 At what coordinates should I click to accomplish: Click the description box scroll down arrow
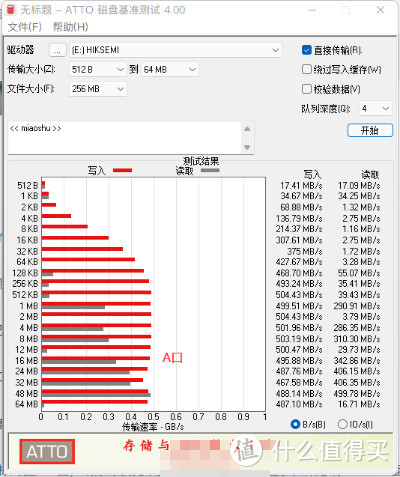pyautogui.click(x=247, y=147)
